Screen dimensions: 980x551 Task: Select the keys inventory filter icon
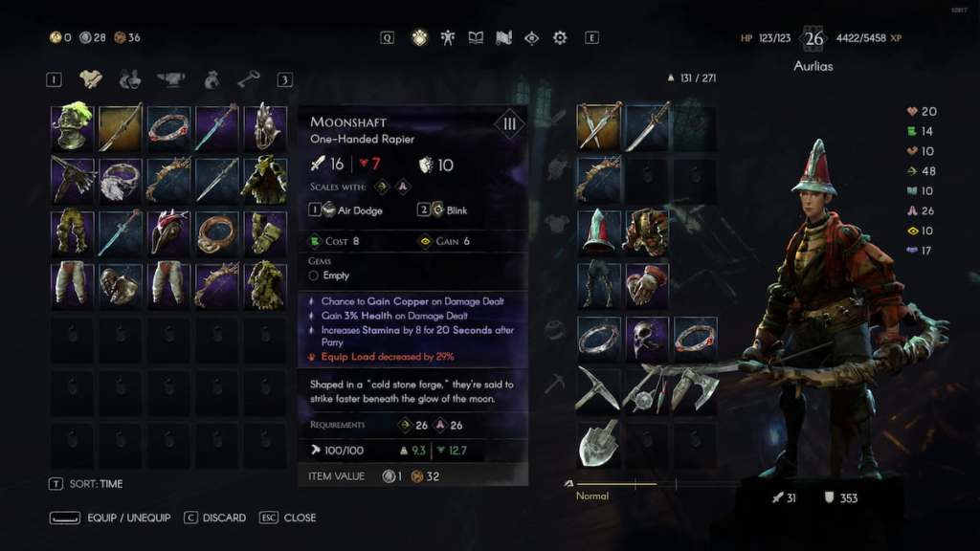point(248,79)
